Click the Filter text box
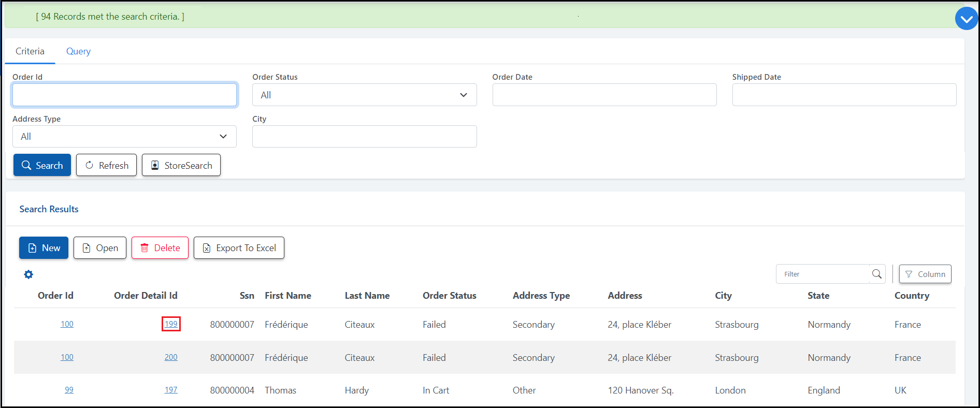The image size is (980, 408). pos(823,274)
